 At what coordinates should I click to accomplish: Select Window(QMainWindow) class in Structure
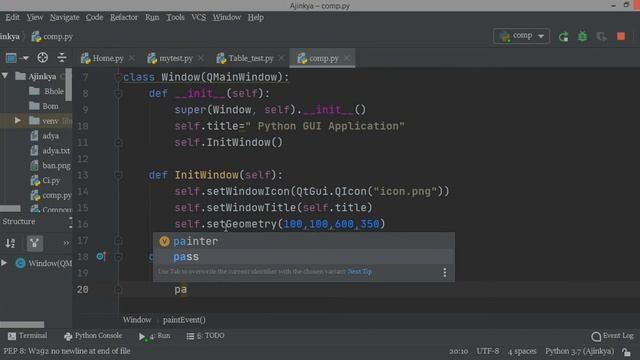pyautogui.click(x=43, y=263)
